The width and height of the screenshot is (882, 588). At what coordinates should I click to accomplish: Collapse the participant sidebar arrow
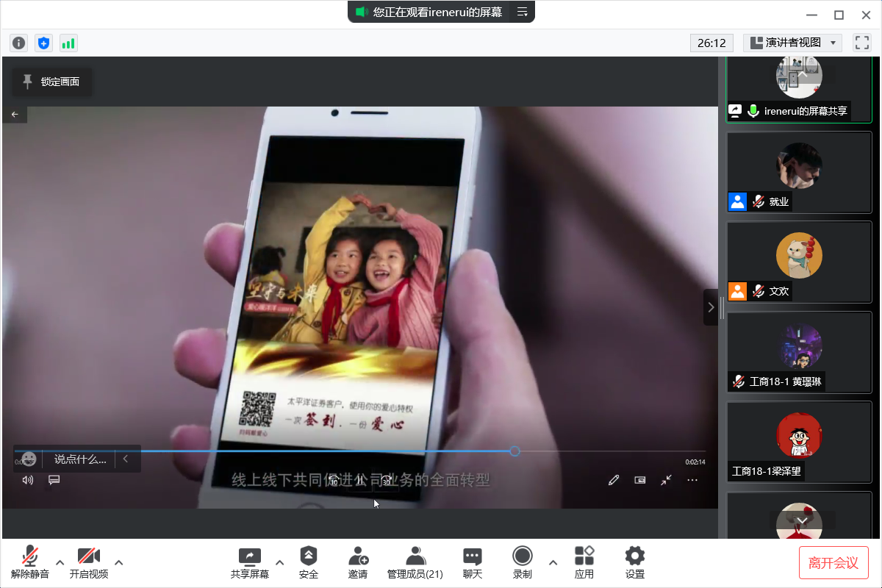[x=711, y=307]
